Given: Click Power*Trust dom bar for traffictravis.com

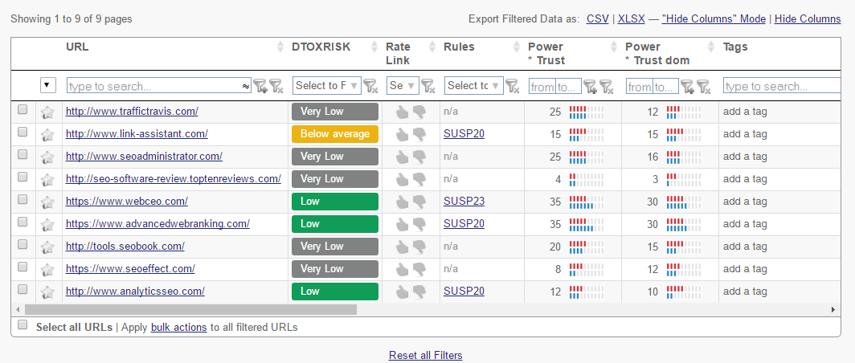Looking at the screenshot, I should (x=684, y=112).
